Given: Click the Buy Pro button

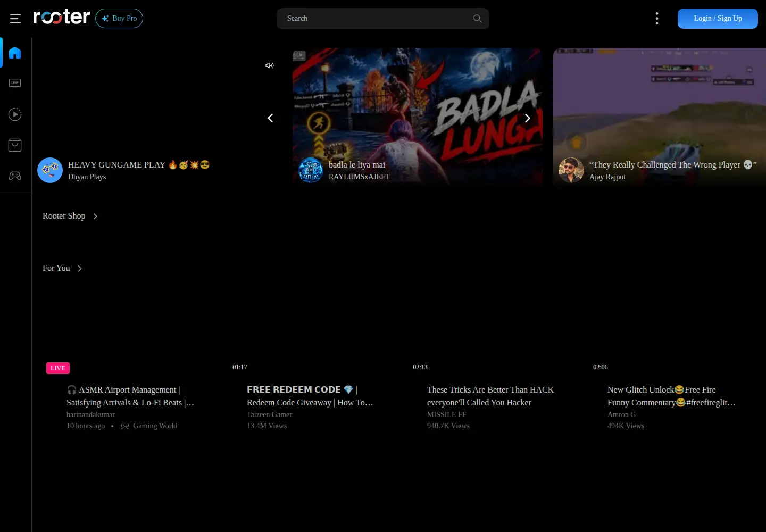Looking at the screenshot, I should pyautogui.click(x=119, y=18).
